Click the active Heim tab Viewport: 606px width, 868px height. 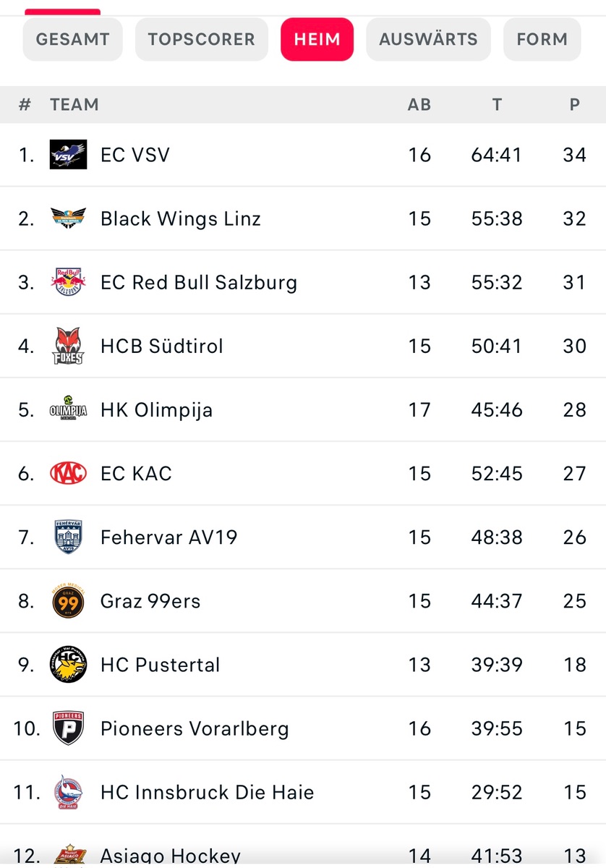[317, 39]
